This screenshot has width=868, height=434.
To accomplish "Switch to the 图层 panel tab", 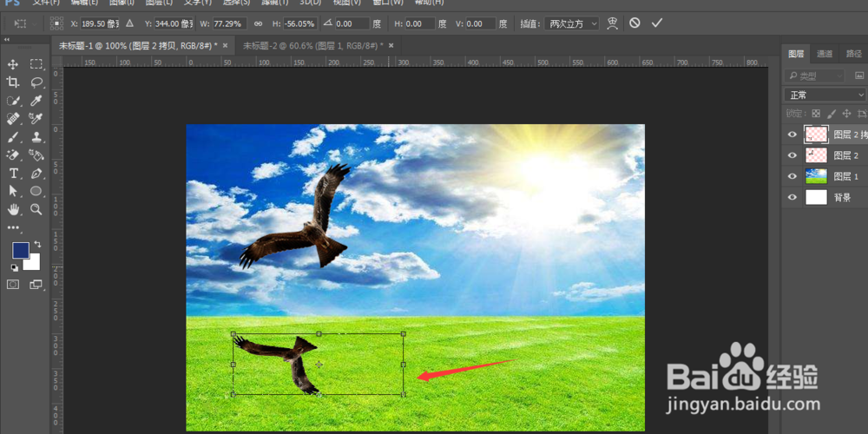I will click(x=796, y=54).
